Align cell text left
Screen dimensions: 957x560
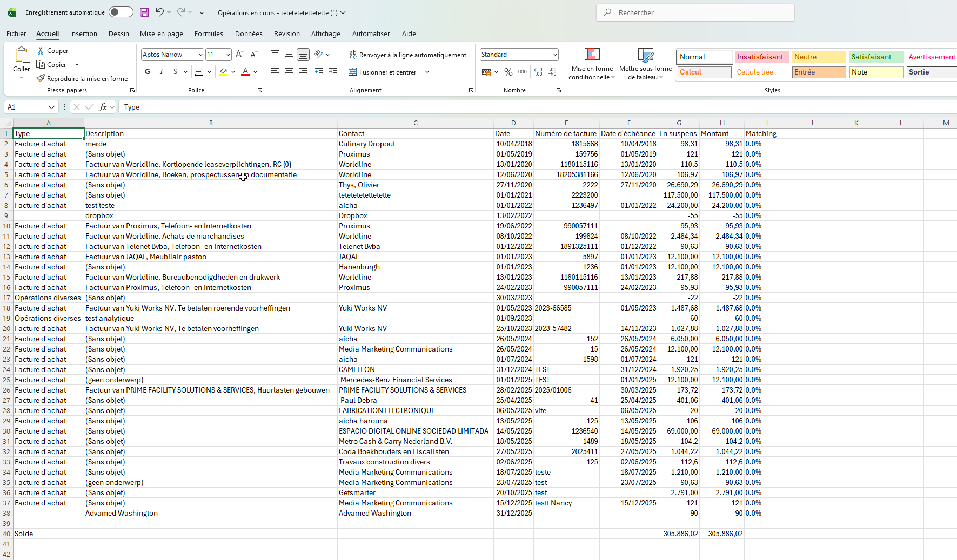coord(275,72)
